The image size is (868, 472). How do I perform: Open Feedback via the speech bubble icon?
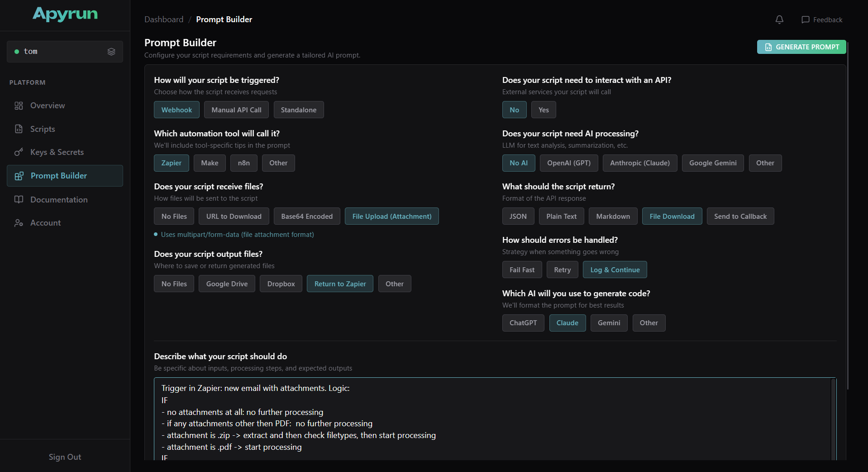806,19
